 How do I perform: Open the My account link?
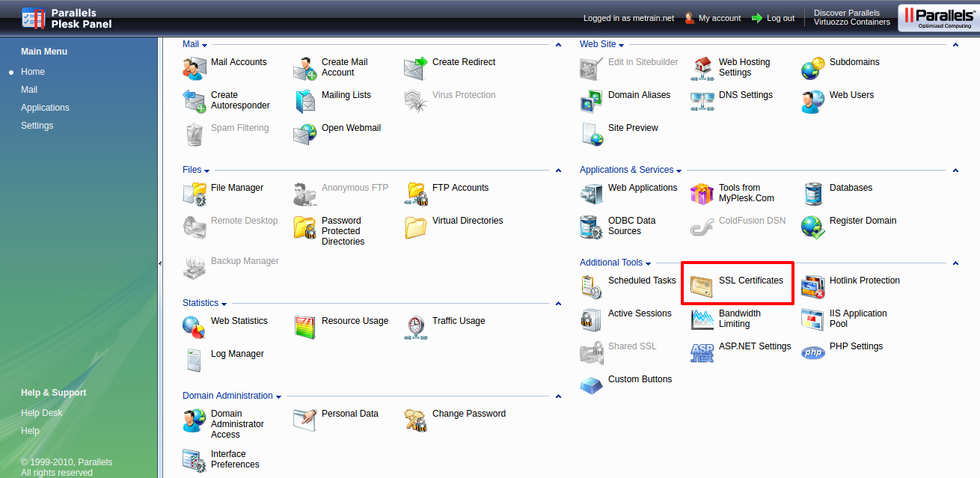[x=719, y=18]
